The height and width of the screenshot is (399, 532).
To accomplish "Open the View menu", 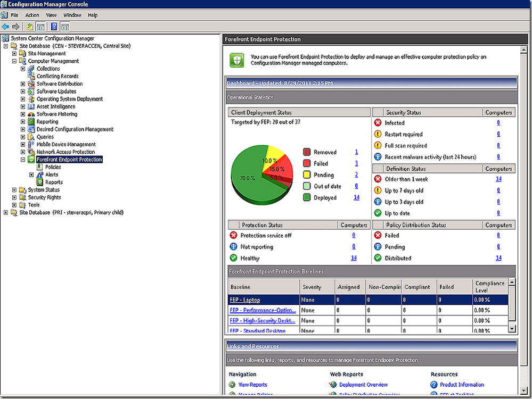I will pos(51,15).
